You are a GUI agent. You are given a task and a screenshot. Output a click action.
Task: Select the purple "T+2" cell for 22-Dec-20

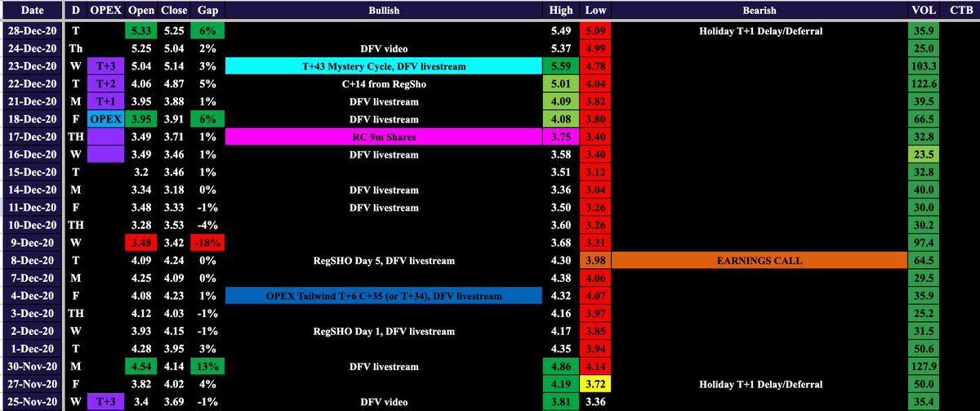[x=105, y=84]
